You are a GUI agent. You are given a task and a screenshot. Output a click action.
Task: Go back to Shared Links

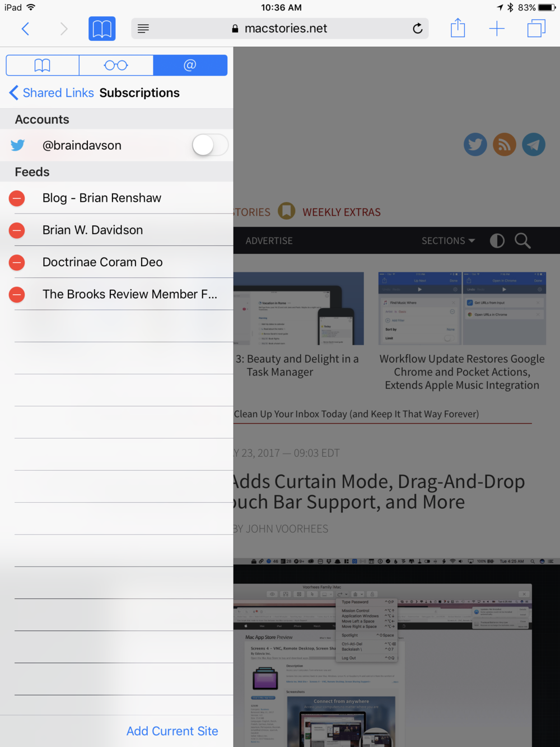pos(52,93)
